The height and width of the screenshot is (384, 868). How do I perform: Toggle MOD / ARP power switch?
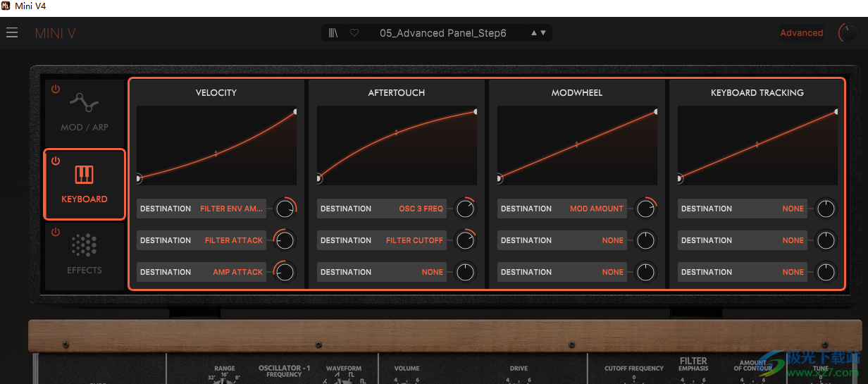point(56,89)
